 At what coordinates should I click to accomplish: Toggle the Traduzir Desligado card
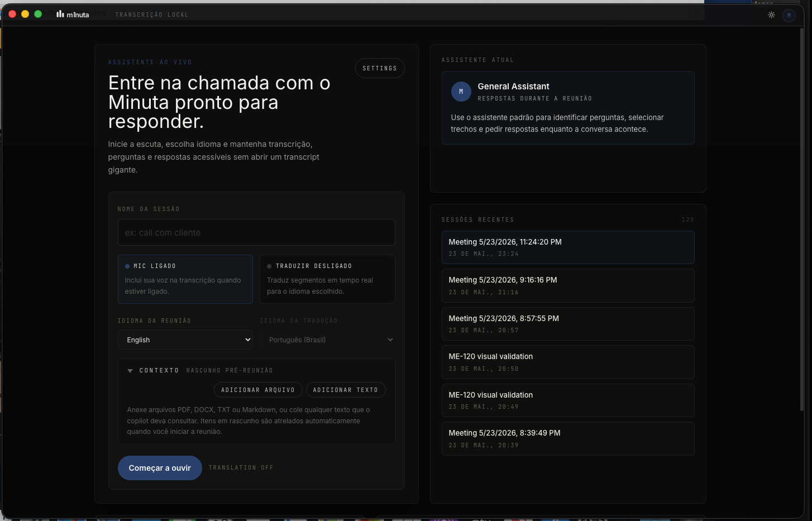pyautogui.click(x=327, y=279)
